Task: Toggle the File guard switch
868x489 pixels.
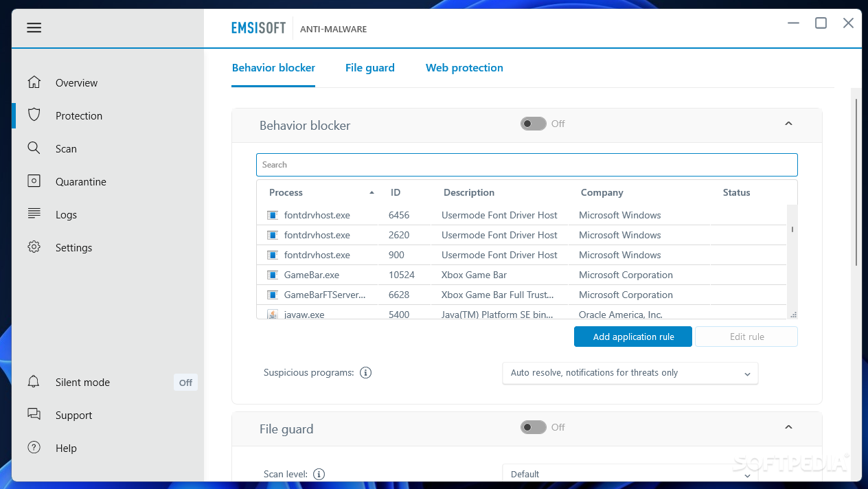Action: (x=534, y=427)
